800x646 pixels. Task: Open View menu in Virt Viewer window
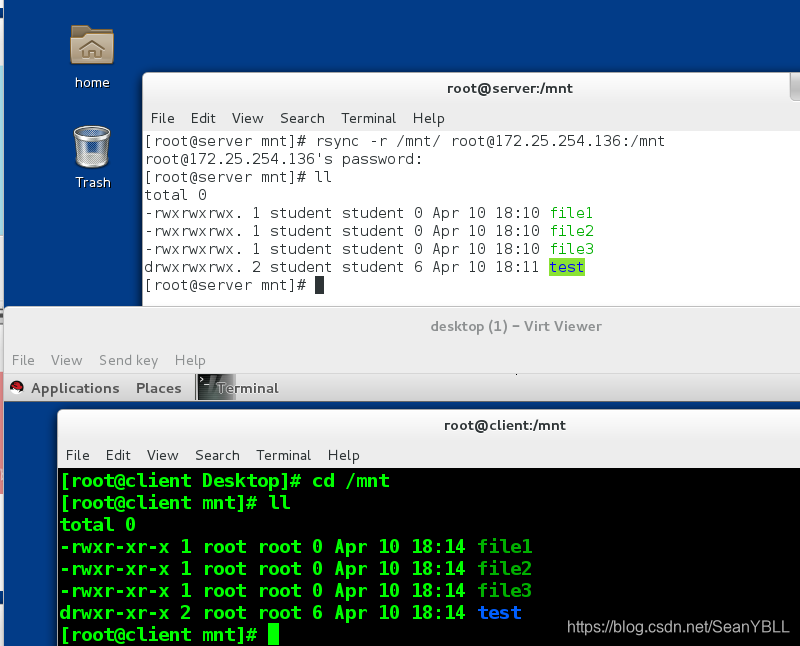(x=66, y=360)
